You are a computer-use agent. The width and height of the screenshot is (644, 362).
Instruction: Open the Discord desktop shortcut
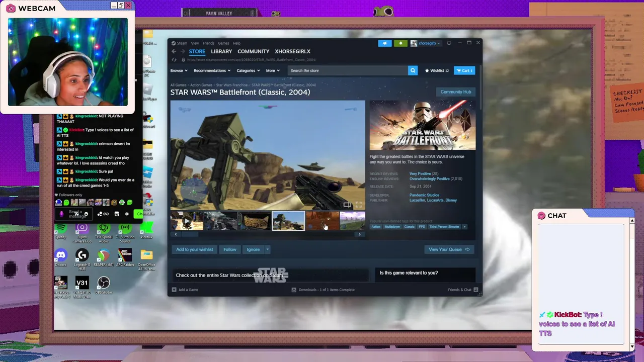tap(60, 258)
